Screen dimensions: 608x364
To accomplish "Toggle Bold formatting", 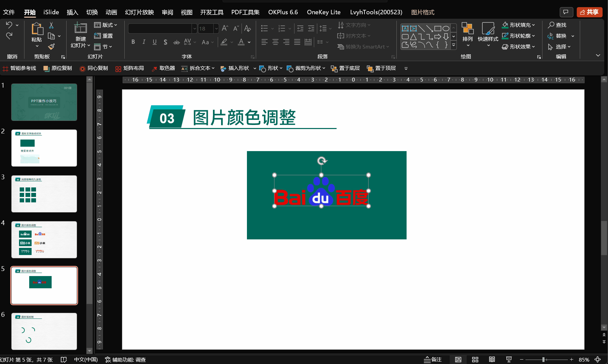I will tap(133, 42).
